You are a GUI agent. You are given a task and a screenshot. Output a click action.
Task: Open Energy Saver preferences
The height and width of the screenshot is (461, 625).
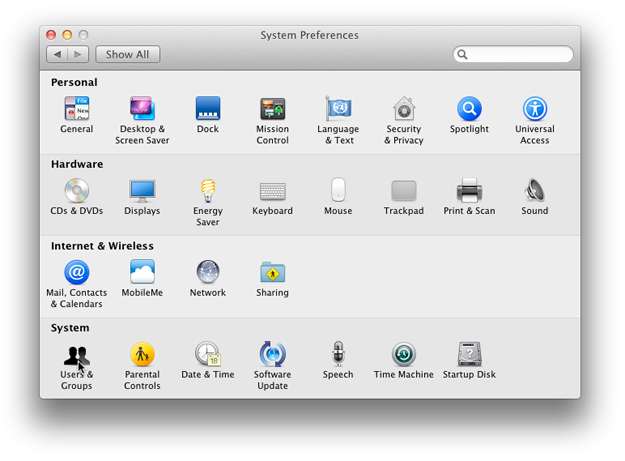[207, 191]
